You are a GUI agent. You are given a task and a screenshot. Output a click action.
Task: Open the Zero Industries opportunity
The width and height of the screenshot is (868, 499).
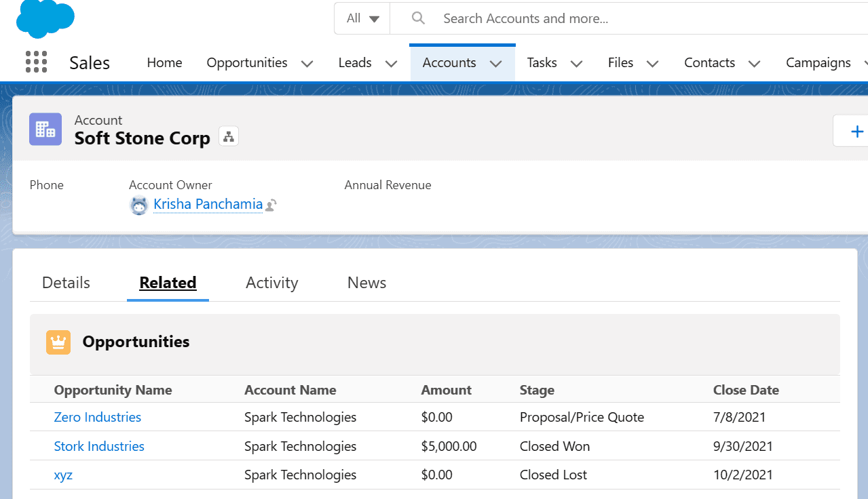coord(98,417)
